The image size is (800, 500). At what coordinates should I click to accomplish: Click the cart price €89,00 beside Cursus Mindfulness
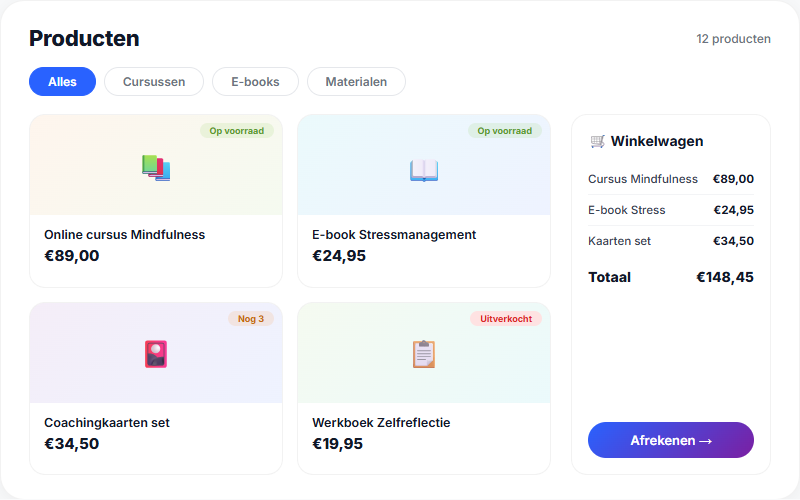coord(733,179)
